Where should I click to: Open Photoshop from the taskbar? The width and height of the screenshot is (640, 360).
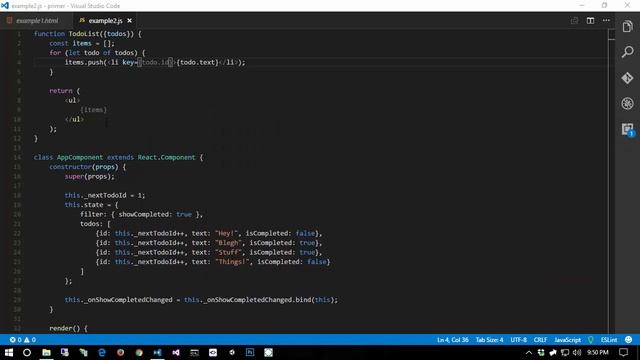(250, 352)
